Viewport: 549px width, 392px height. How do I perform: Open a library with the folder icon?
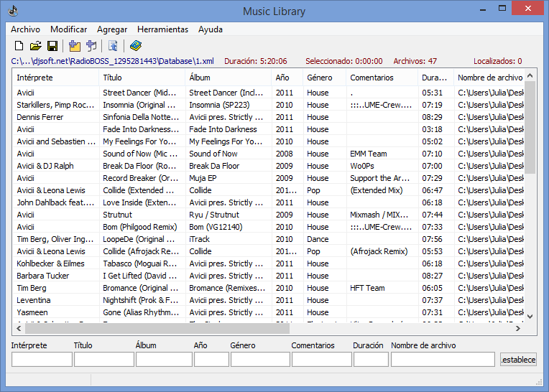pyautogui.click(x=35, y=47)
